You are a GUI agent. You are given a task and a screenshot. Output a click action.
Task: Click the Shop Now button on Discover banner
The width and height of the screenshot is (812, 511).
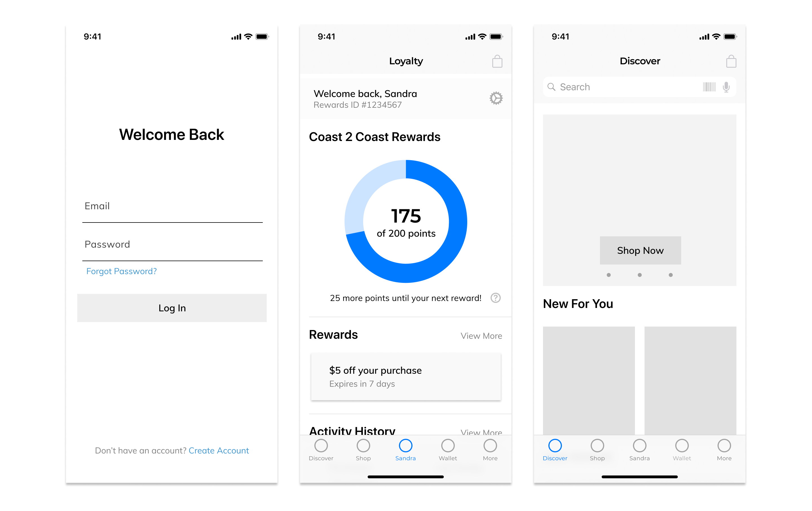(640, 250)
